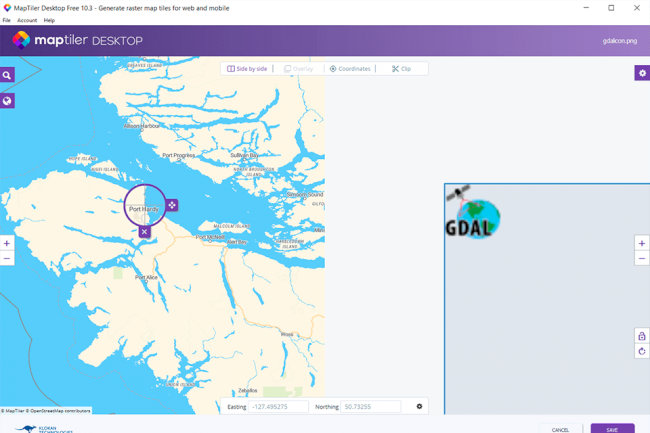
Task: Toggle the lock icon on image panel
Action: pos(642,336)
